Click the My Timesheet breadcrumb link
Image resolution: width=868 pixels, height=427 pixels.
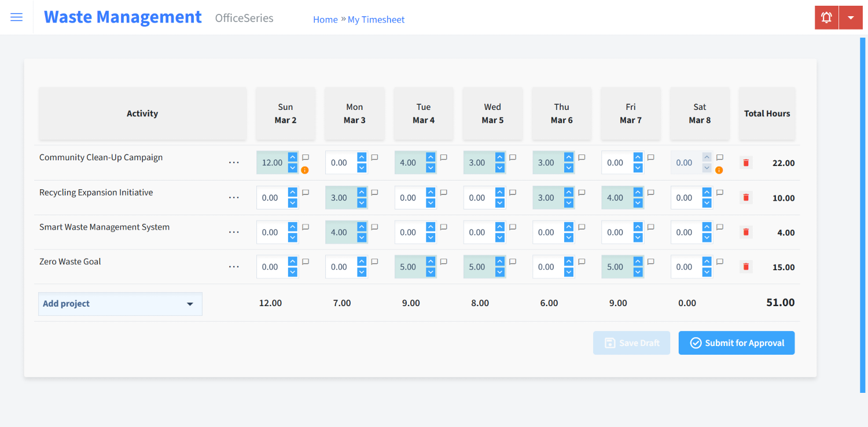point(376,20)
